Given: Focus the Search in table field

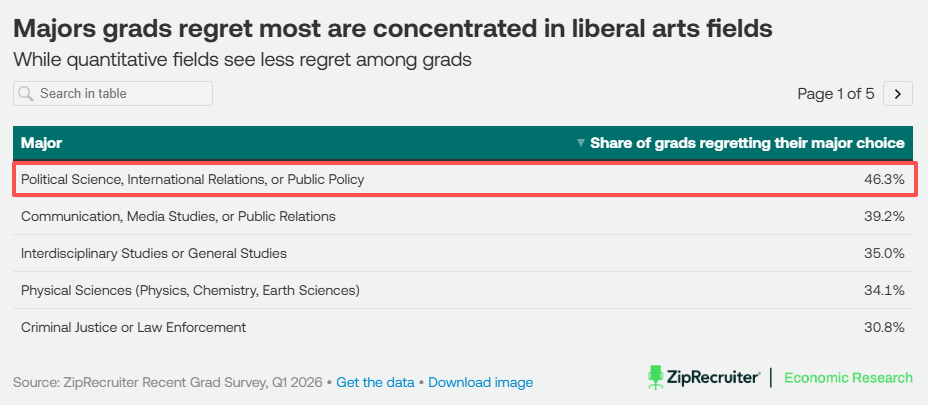Looking at the screenshot, I should [x=113, y=94].
